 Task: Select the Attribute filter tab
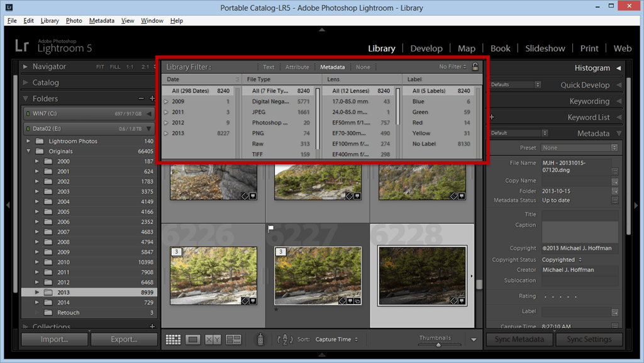(297, 67)
